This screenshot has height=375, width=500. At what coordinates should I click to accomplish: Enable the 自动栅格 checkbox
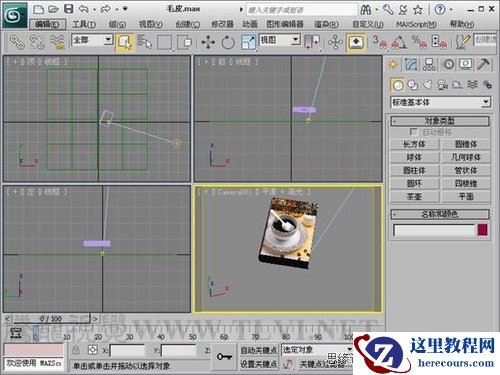(413, 132)
